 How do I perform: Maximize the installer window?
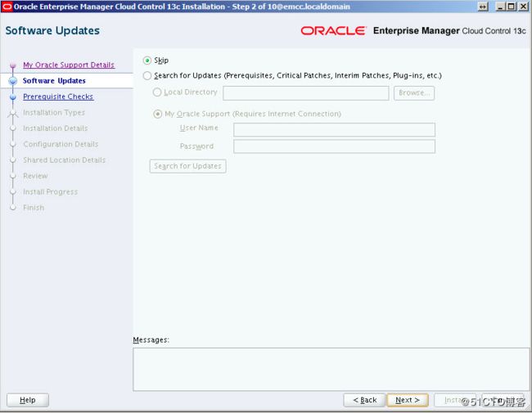pyautogui.click(x=511, y=7)
